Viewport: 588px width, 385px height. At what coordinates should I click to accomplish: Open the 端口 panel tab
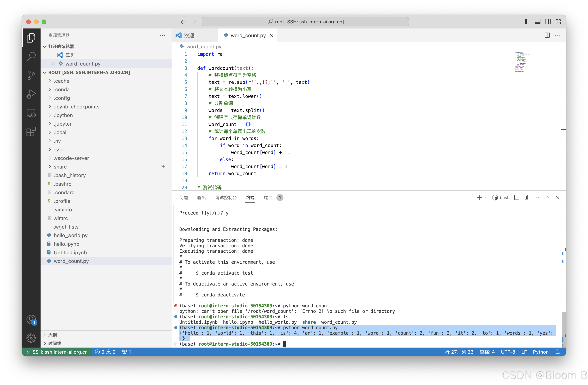point(268,197)
